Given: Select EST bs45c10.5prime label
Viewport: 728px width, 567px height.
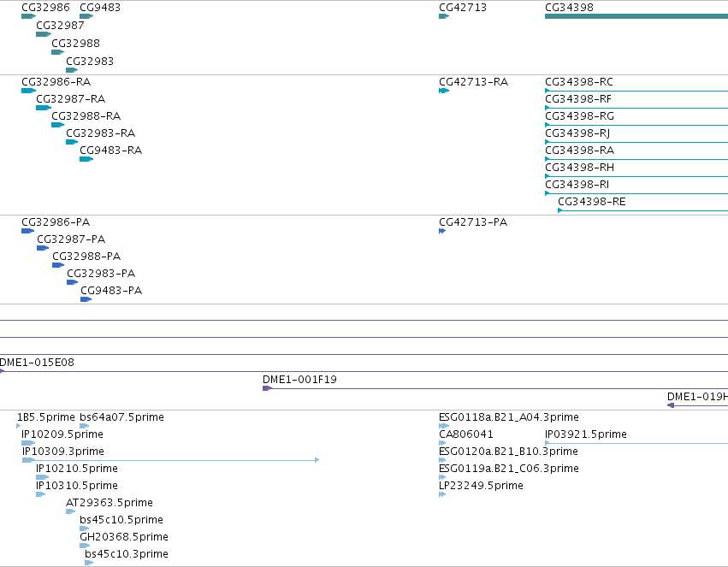Looking at the screenshot, I should point(121,521).
